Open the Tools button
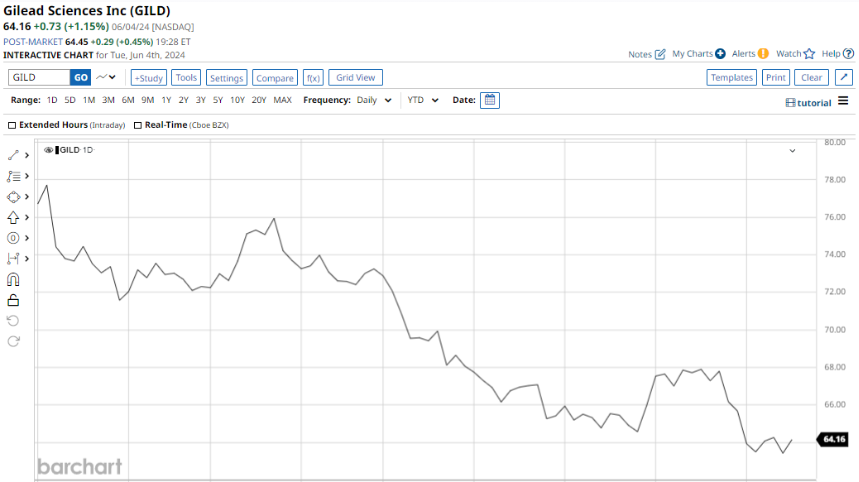The height and width of the screenshot is (482, 859). click(186, 78)
